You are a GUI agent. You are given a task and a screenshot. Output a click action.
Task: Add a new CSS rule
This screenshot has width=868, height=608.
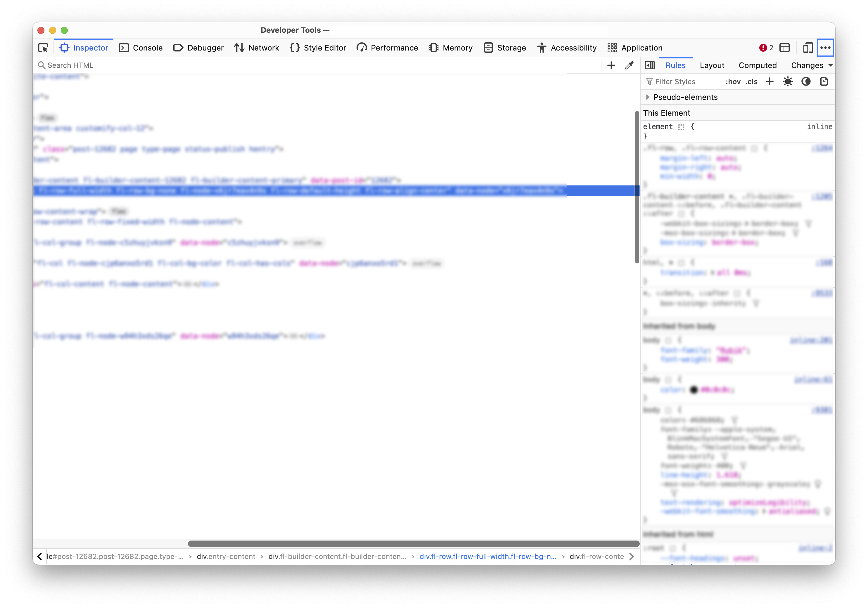(x=769, y=81)
